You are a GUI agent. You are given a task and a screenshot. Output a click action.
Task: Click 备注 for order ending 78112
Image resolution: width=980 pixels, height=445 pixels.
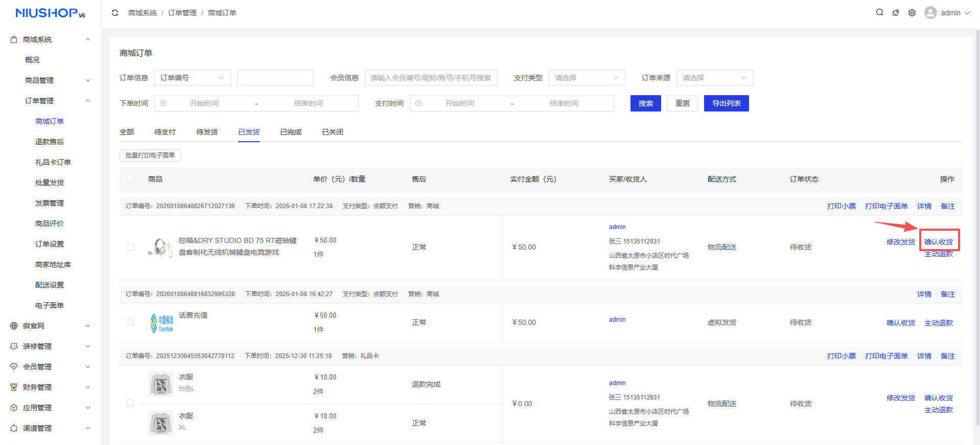(x=948, y=356)
